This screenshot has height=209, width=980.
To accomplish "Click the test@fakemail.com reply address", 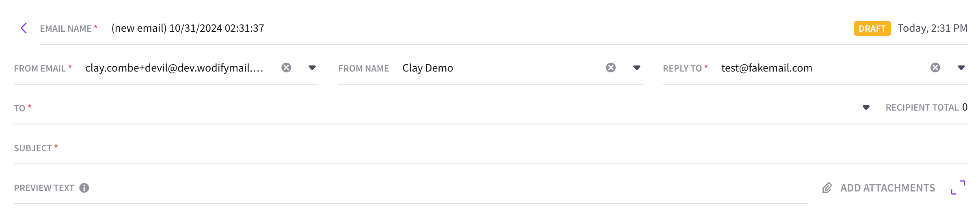I will point(766,68).
